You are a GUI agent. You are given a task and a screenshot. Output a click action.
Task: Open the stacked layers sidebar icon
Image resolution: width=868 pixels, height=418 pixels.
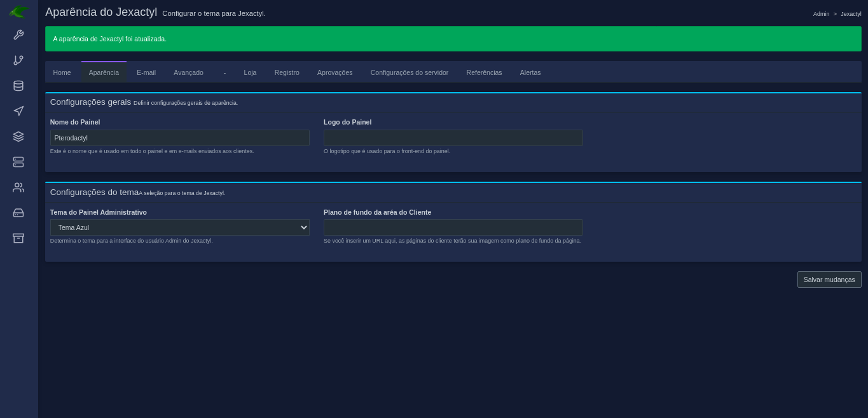click(x=18, y=137)
